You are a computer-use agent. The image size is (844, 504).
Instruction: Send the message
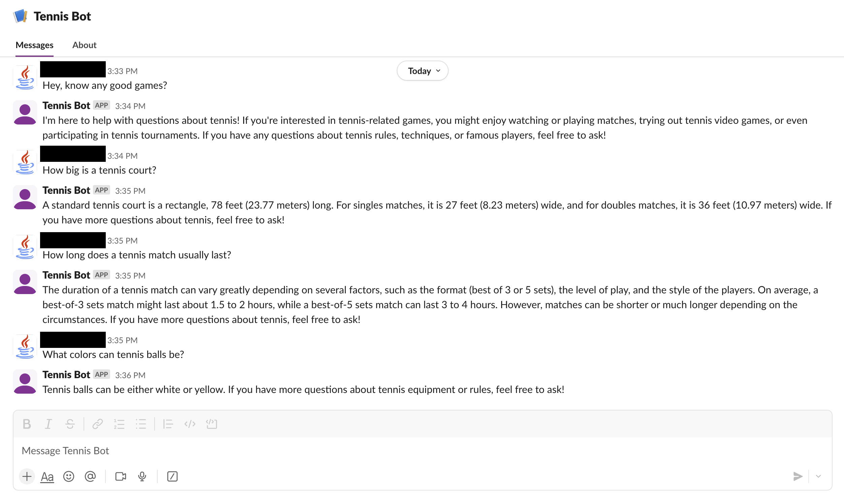click(x=798, y=476)
